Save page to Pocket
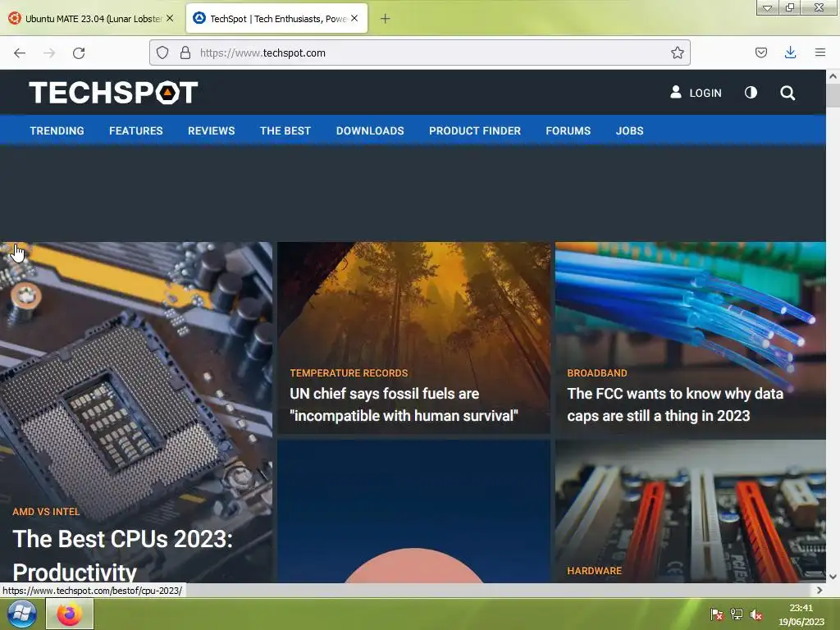The width and height of the screenshot is (840, 630). tap(760, 52)
